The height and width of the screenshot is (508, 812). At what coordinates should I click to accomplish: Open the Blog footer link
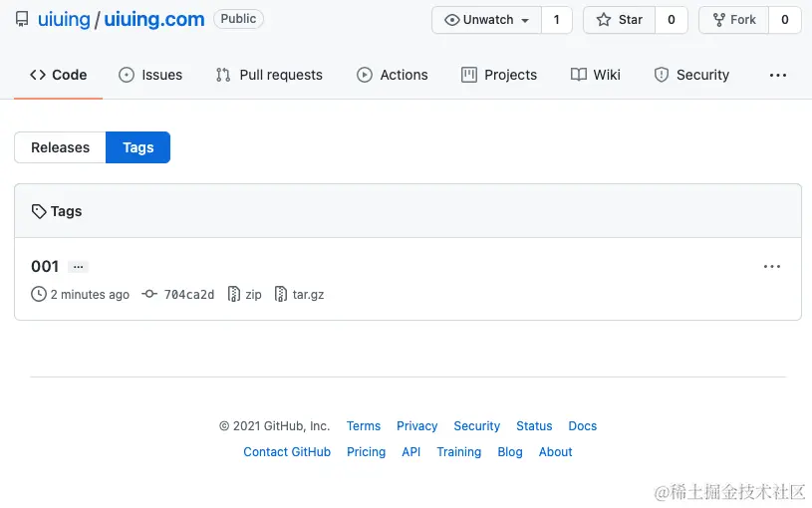coord(510,452)
